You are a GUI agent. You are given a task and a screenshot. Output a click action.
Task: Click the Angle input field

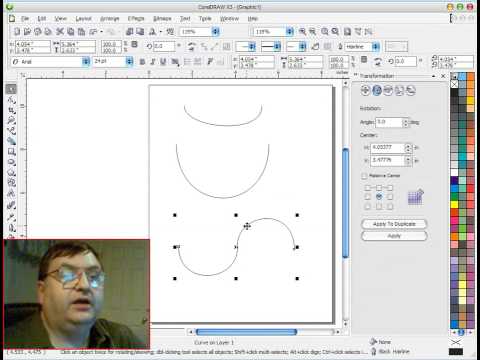[389, 123]
